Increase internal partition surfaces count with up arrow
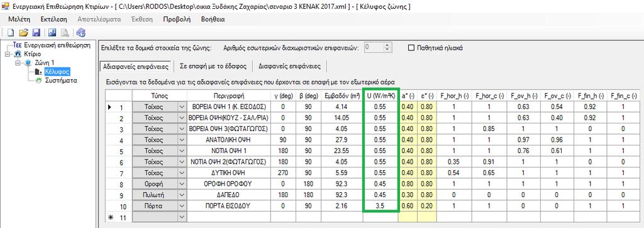Image resolution: width=644 pixels, height=228 pixels. click(387, 45)
